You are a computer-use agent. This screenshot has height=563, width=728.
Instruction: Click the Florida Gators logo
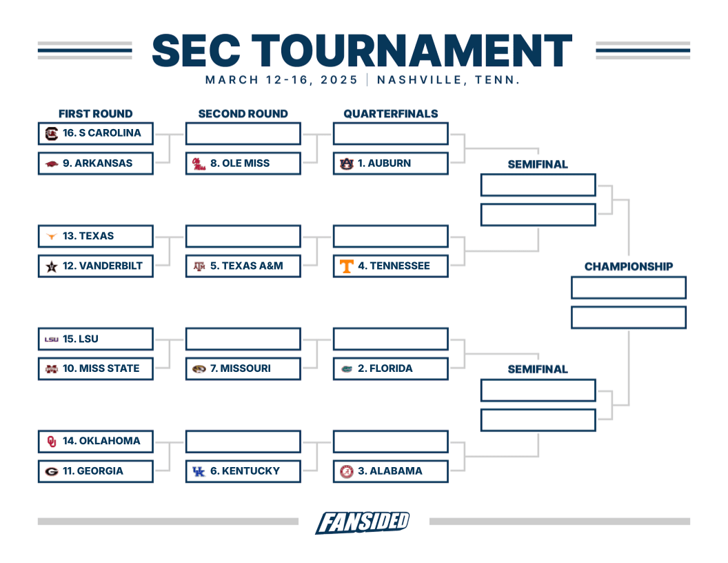pos(346,368)
